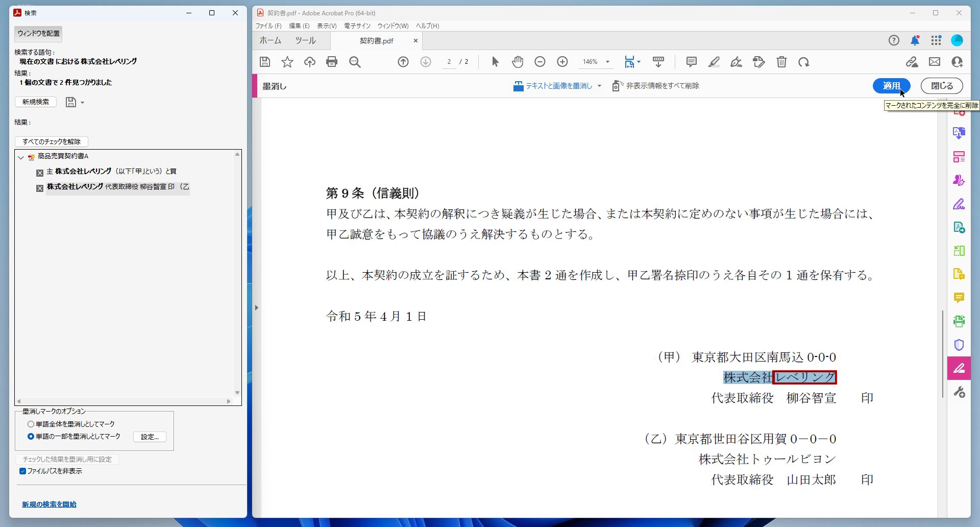Click the ウィンドウを配置 button
The image size is (980, 527).
[x=38, y=33]
